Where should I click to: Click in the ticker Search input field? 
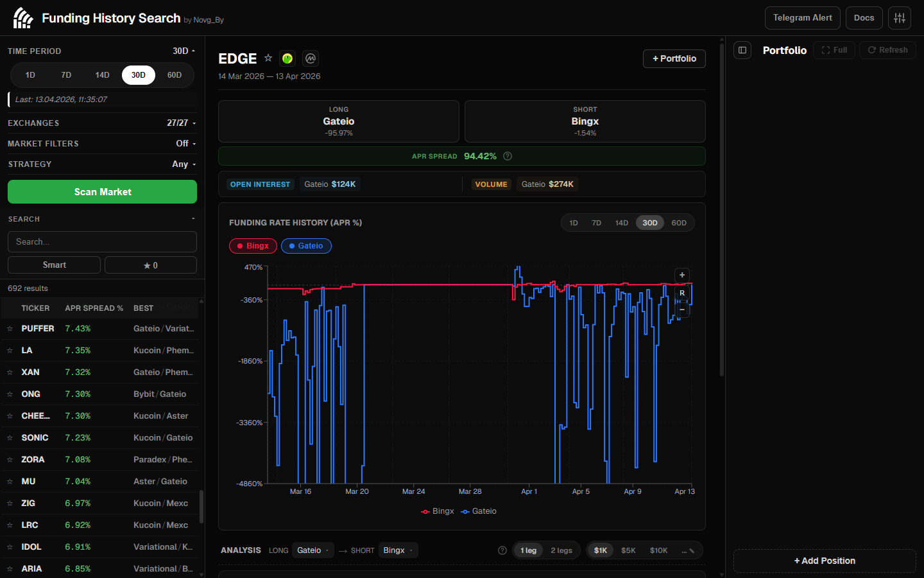click(x=102, y=242)
